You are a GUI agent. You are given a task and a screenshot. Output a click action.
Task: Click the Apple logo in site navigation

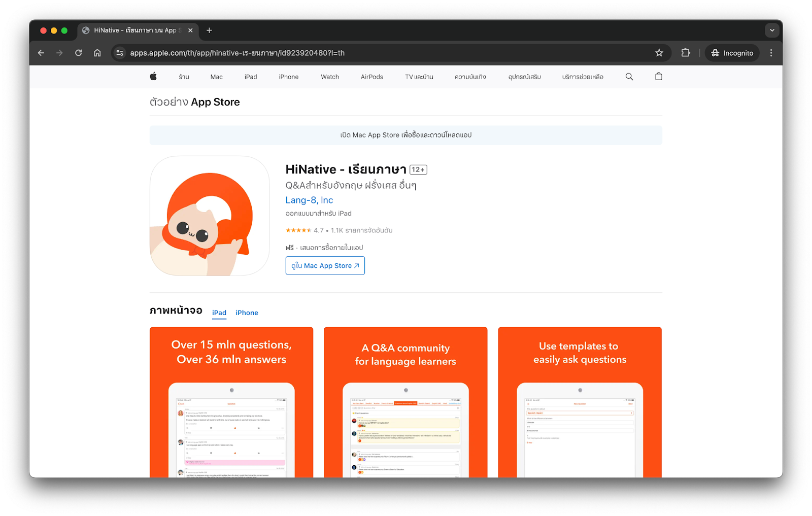coord(153,77)
